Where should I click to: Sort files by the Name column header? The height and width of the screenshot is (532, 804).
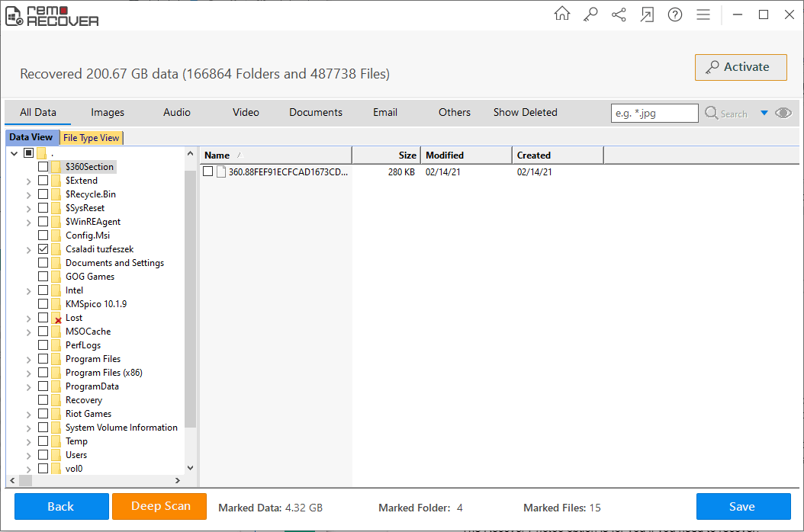point(275,155)
